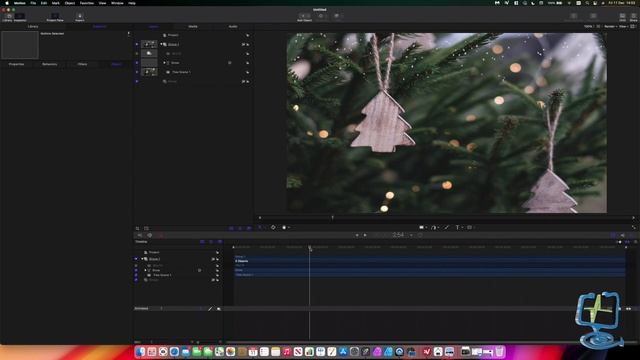Switch to the Library tab
The height and width of the screenshot is (360, 640).
33,27
